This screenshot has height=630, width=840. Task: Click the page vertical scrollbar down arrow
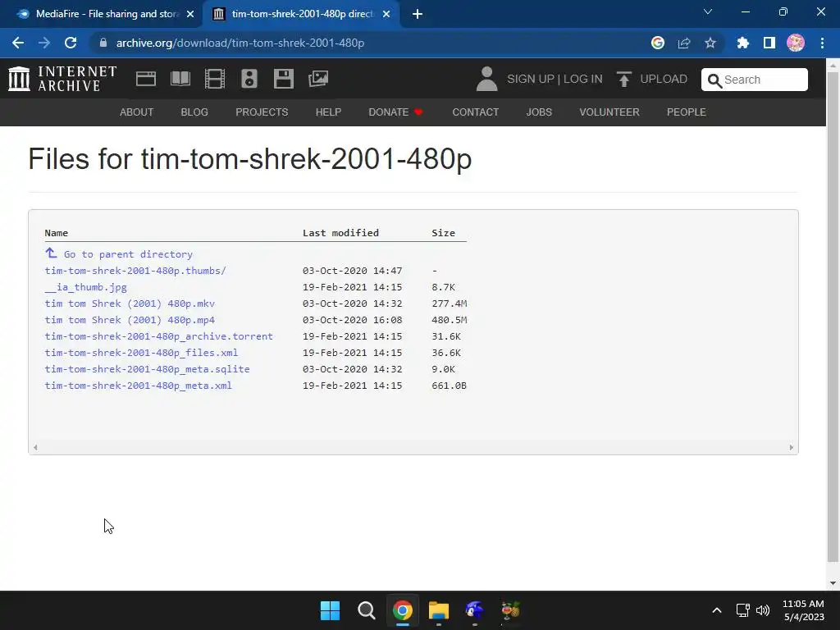pyautogui.click(x=833, y=583)
